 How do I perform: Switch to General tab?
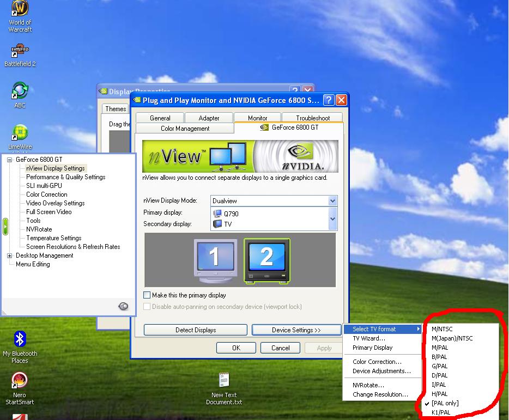tap(160, 118)
